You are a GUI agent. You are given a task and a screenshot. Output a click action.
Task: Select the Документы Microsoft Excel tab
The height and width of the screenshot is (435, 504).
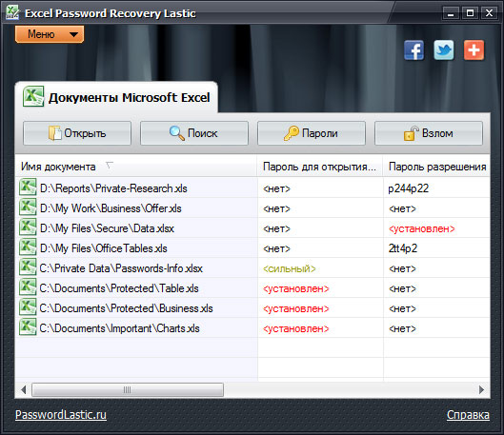tap(116, 97)
